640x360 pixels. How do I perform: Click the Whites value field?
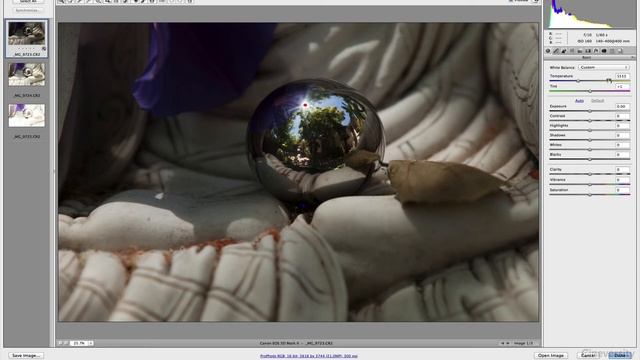[x=622, y=145]
